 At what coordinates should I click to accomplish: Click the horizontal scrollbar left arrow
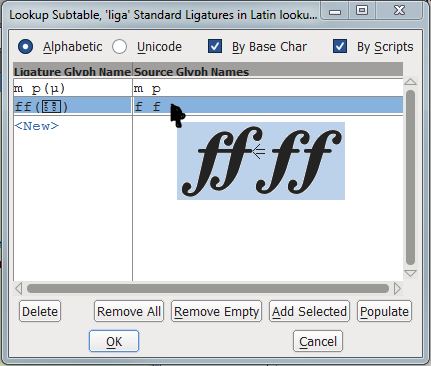19,289
